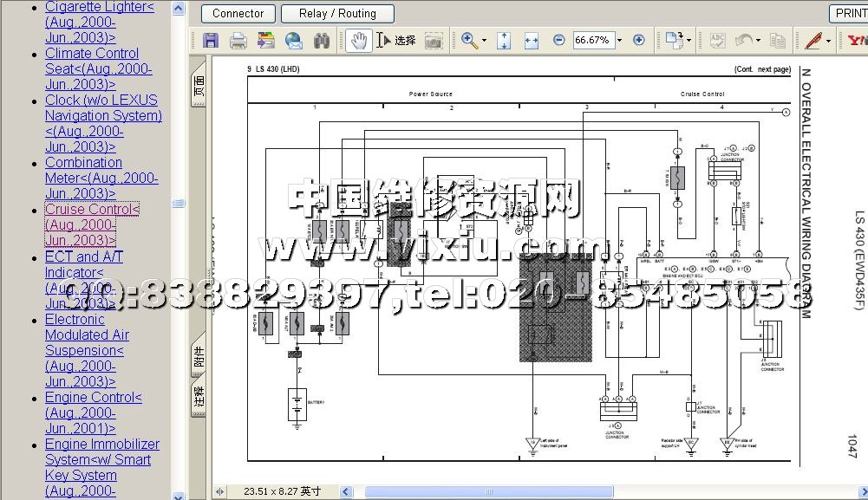Click the Rotate view page icon

point(675,40)
